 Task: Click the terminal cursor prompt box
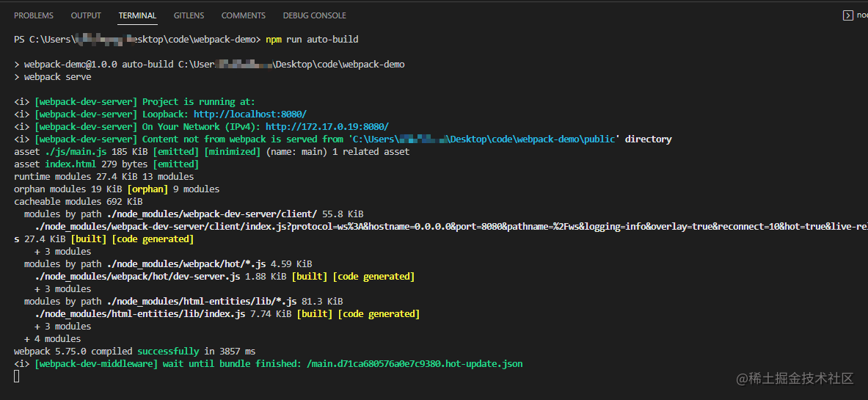click(x=17, y=377)
